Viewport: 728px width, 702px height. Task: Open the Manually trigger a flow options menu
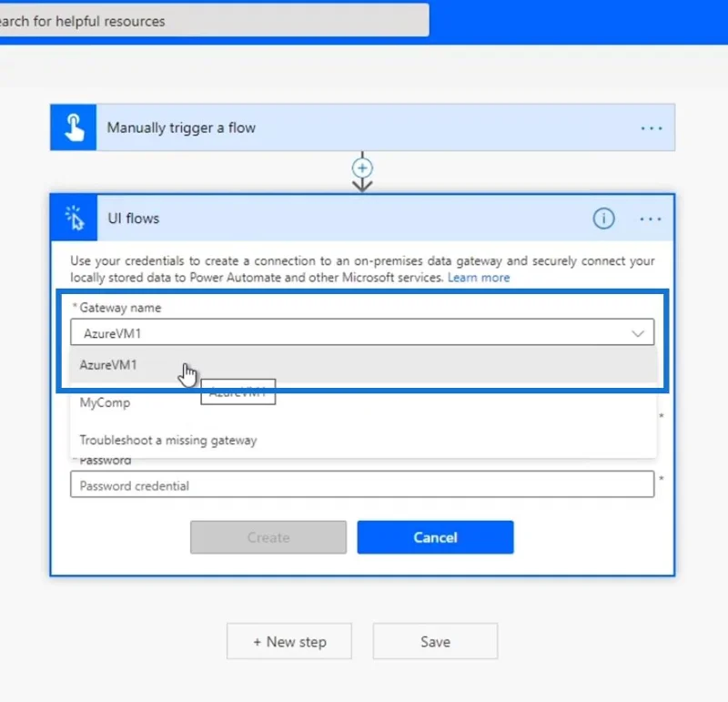pos(651,128)
